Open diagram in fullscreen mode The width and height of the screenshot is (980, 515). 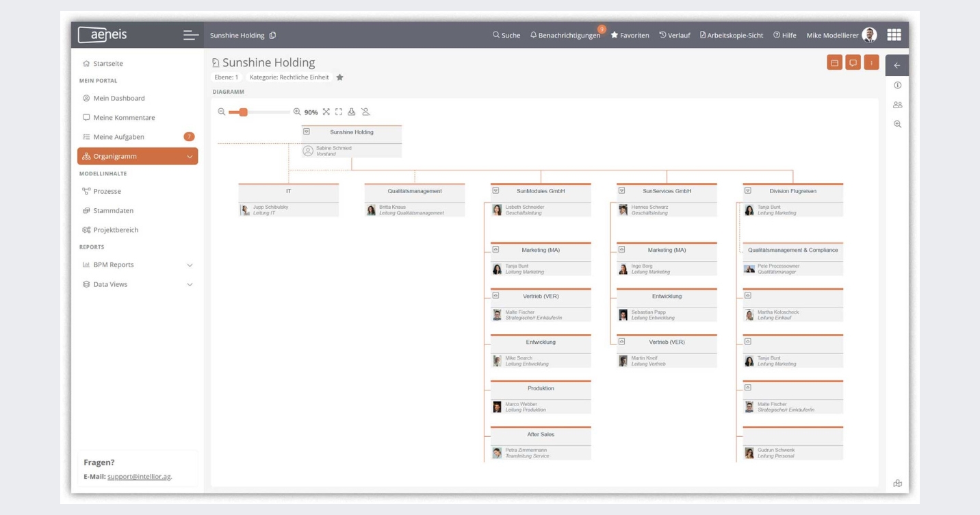tap(339, 112)
